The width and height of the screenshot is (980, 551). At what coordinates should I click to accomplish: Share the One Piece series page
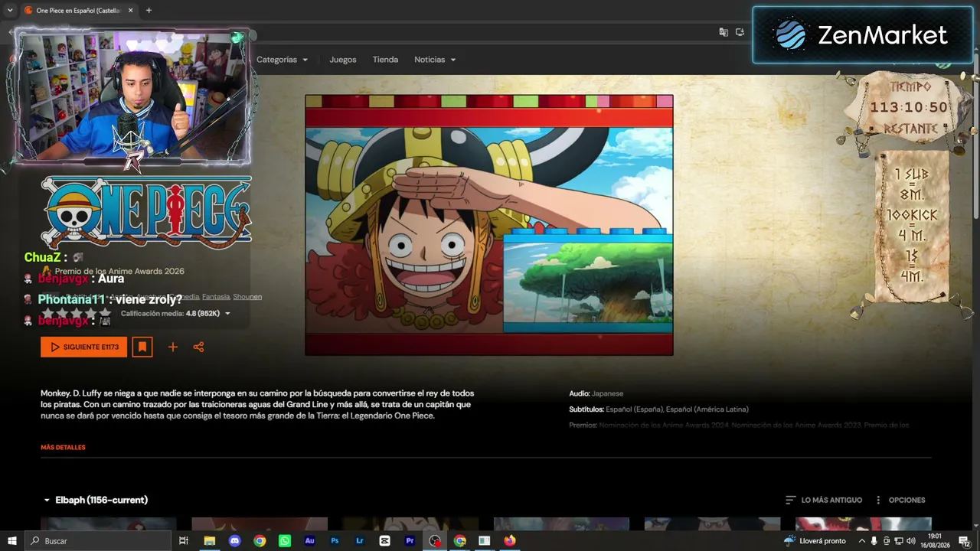[198, 347]
